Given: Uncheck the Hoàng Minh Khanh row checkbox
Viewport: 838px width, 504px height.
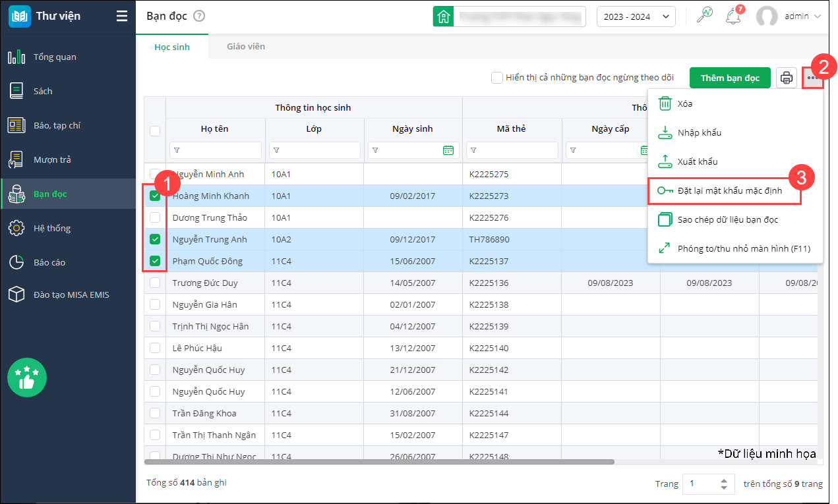Looking at the screenshot, I should tap(155, 196).
